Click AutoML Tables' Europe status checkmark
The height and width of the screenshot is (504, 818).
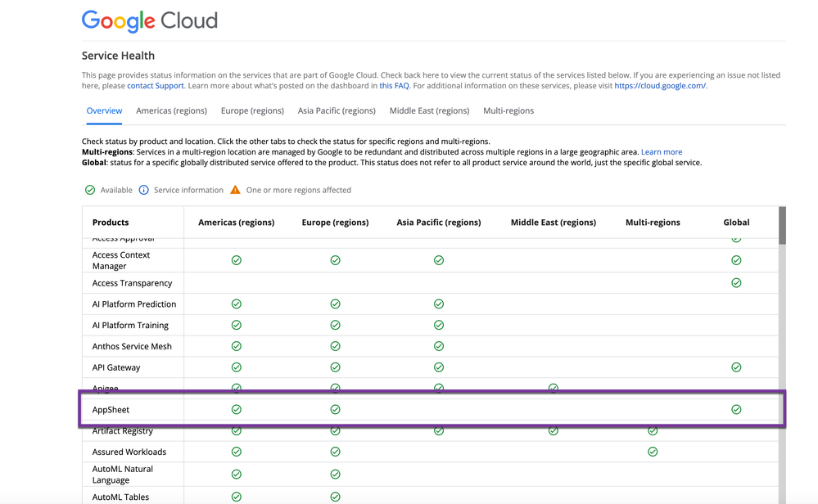point(336,497)
